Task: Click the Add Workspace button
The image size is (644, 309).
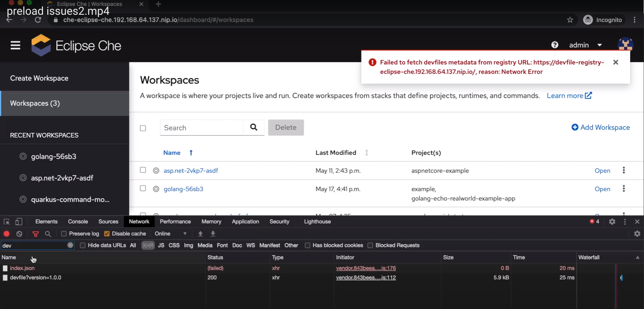Action: pos(601,127)
